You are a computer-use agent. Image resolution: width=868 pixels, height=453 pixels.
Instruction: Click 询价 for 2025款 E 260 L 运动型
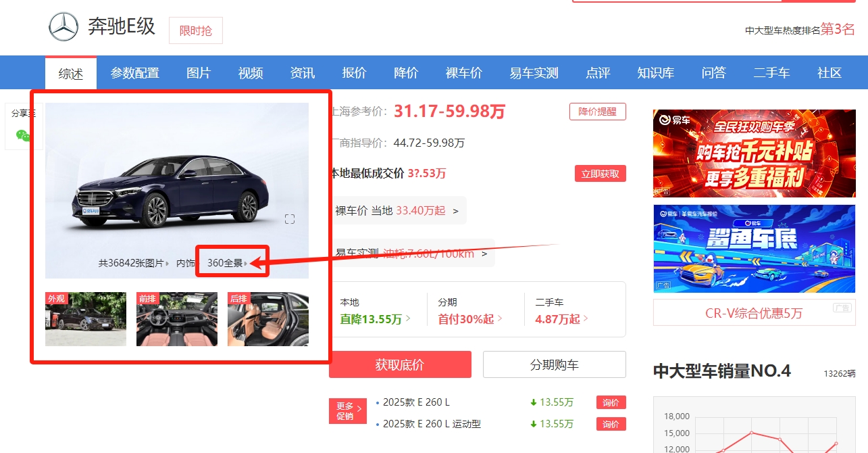point(611,424)
